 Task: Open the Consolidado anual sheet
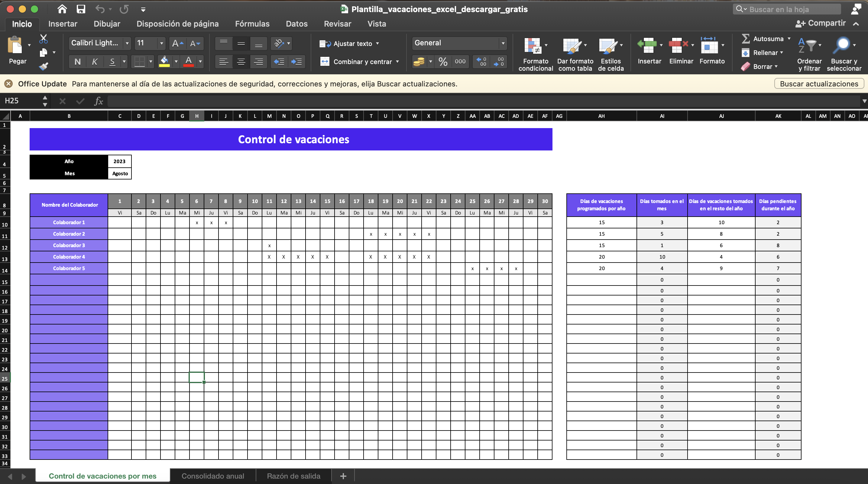tap(213, 476)
